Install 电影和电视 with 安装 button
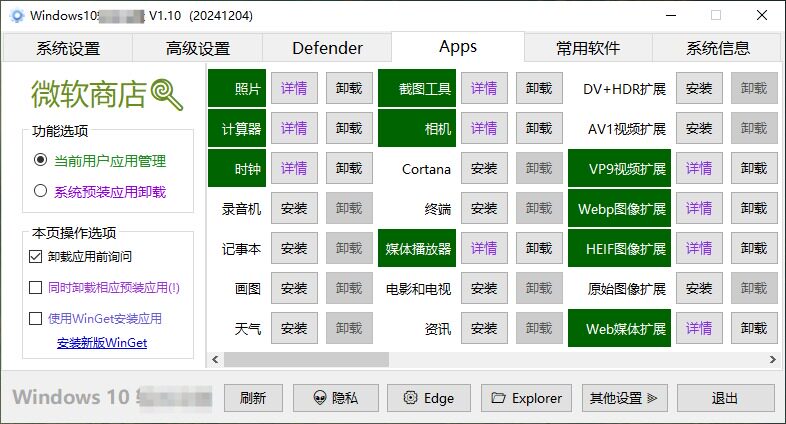The width and height of the screenshot is (786, 424). pyautogui.click(x=484, y=288)
